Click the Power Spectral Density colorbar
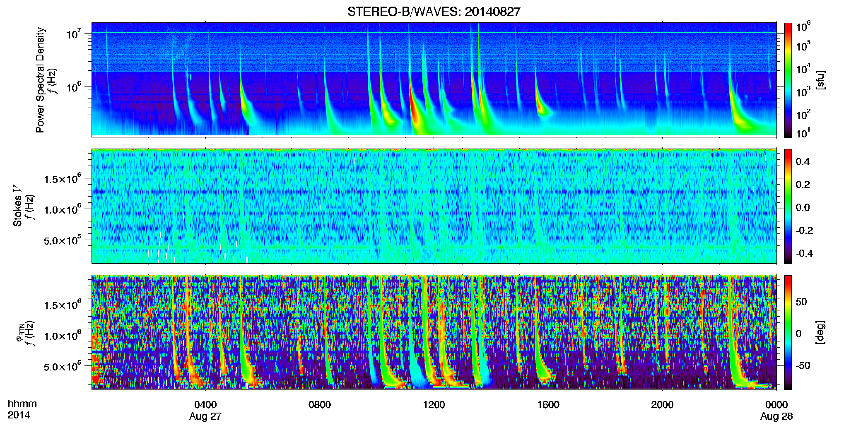Viewport: 868px width, 447px height. click(788, 80)
